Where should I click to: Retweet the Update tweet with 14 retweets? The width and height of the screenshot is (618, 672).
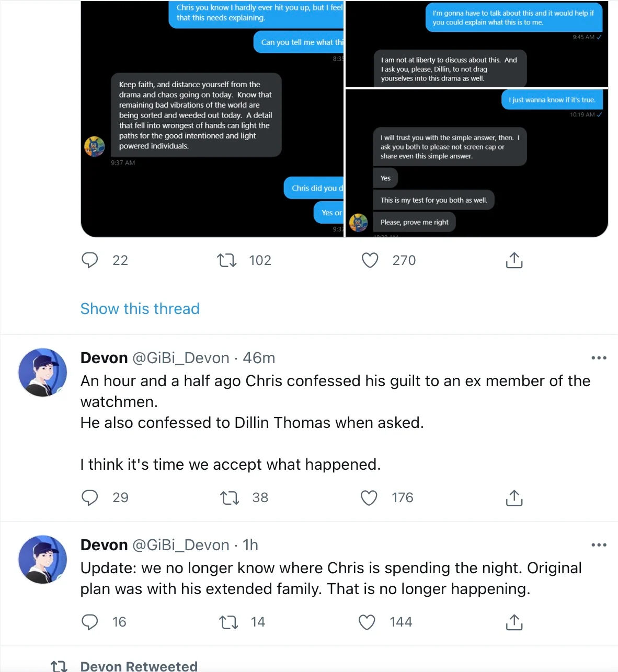(x=228, y=622)
